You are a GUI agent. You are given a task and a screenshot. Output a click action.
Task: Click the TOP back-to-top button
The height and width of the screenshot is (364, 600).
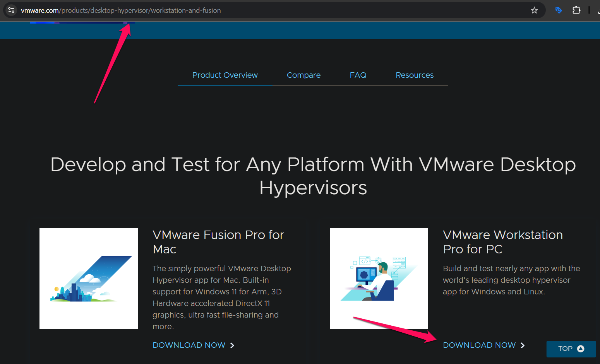point(571,349)
